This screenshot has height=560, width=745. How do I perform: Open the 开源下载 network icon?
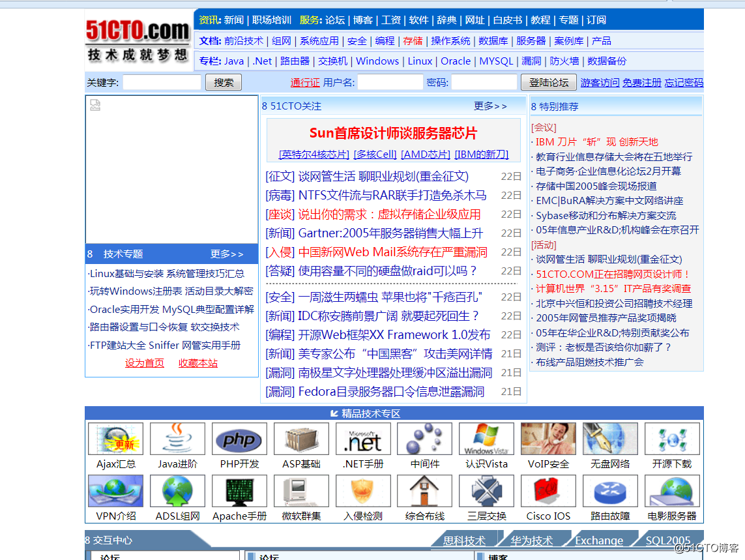(x=672, y=439)
